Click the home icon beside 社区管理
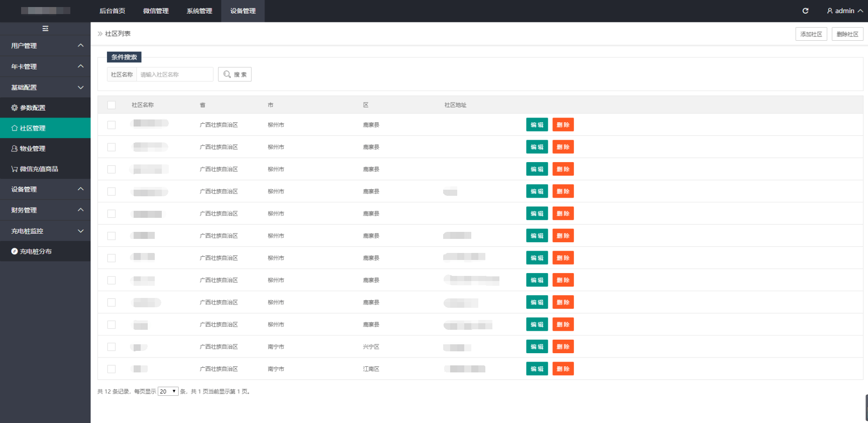 click(x=15, y=128)
